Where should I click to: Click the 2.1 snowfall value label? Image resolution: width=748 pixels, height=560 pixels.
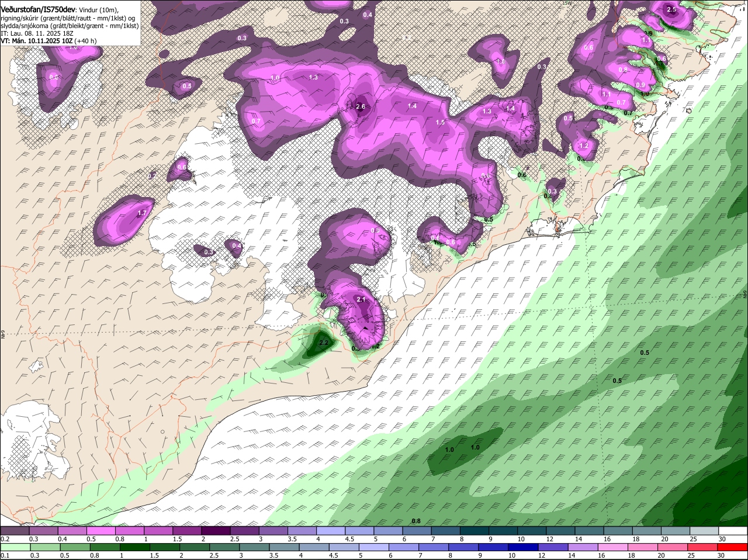point(361,300)
